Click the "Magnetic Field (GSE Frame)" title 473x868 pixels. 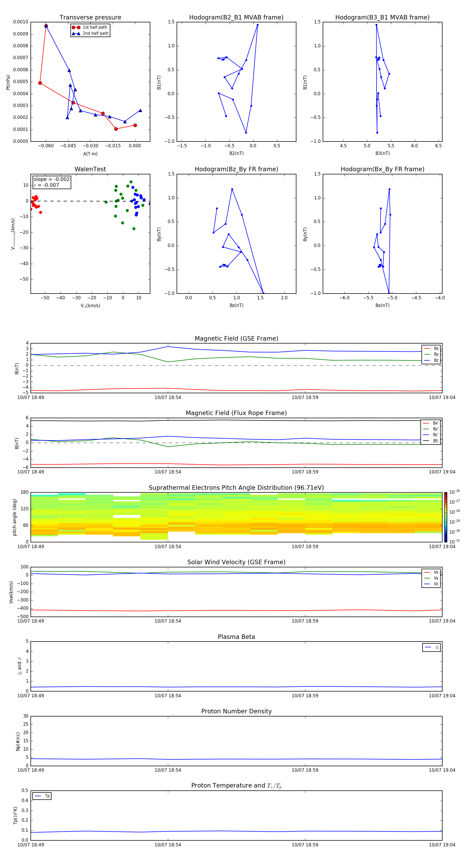236,339
